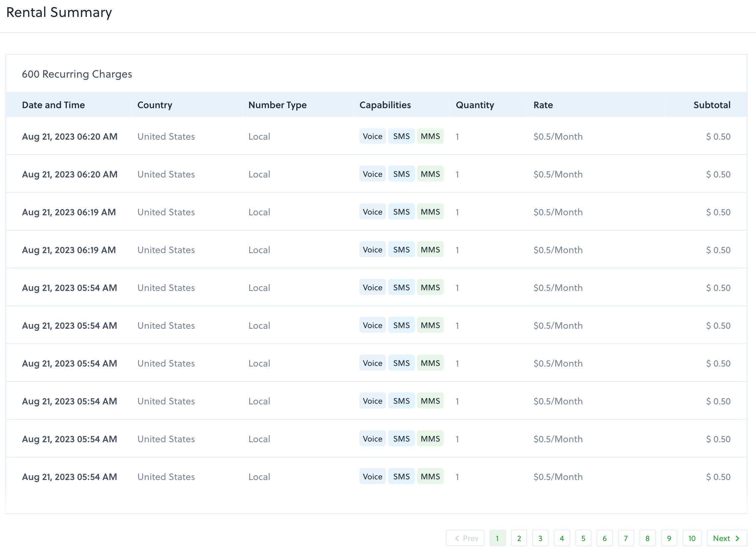Open page 10 of the charges list
756x552 pixels.
coord(692,538)
